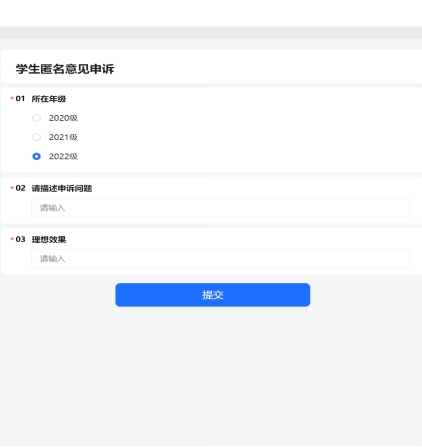Select the 2020级 radio button circle
The image size is (422, 447).
tap(37, 118)
